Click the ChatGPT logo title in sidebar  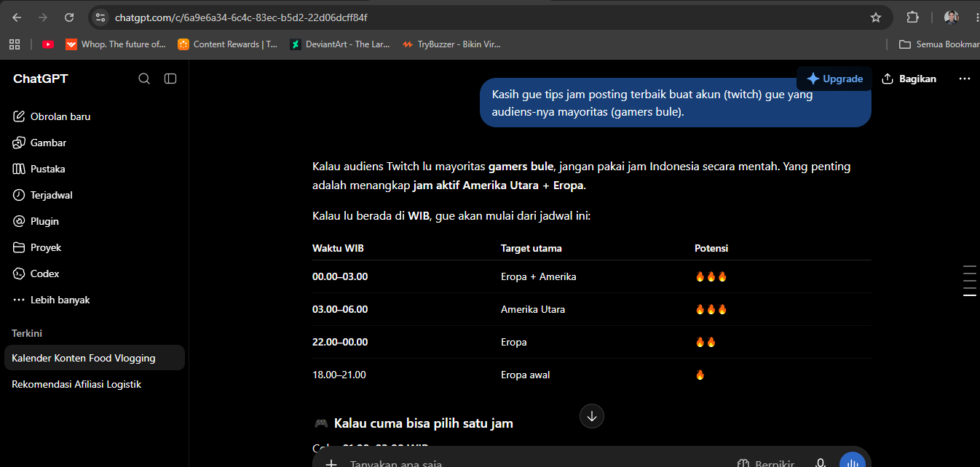[x=41, y=79]
